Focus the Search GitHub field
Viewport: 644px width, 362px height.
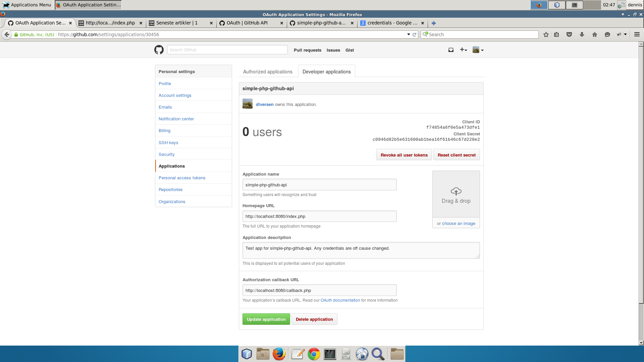click(x=227, y=50)
